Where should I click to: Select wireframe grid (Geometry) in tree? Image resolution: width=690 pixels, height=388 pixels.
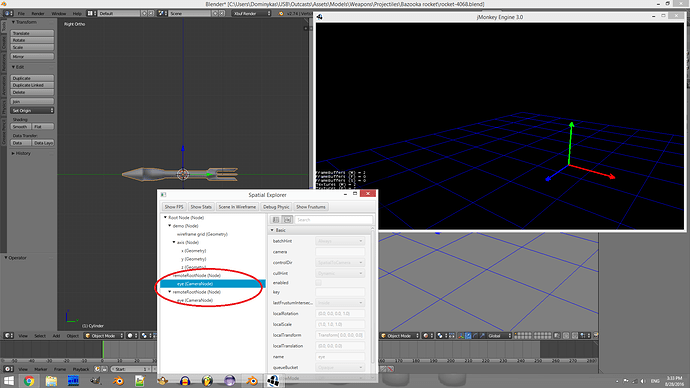click(x=202, y=234)
